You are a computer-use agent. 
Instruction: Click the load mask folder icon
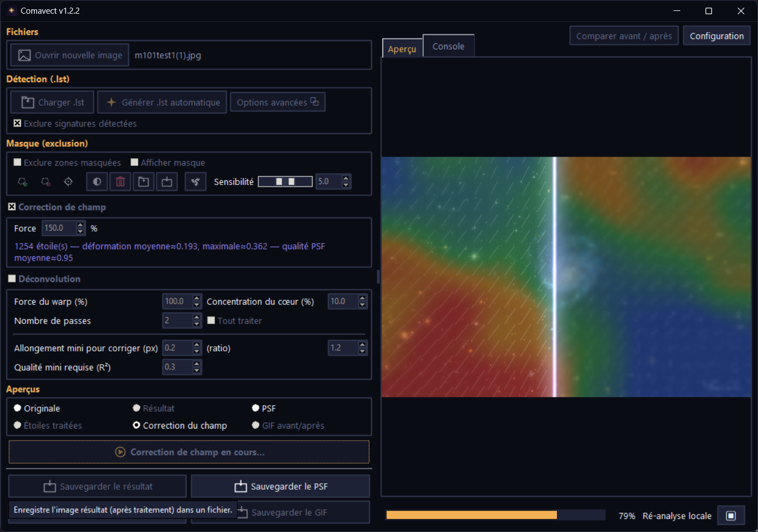click(x=143, y=182)
